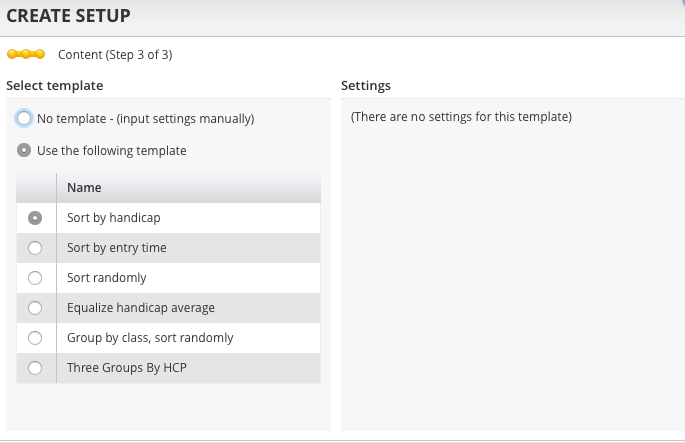Choose the Three Groups By HCP radio button

[36, 368]
